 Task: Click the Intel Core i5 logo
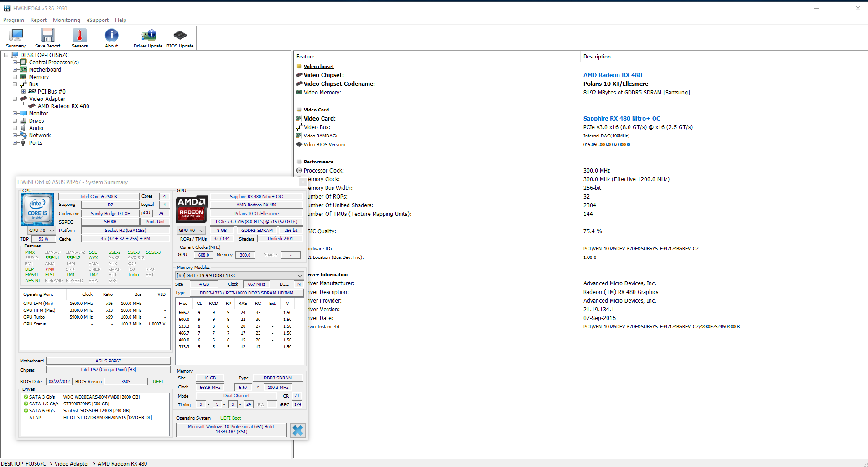[x=37, y=209]
